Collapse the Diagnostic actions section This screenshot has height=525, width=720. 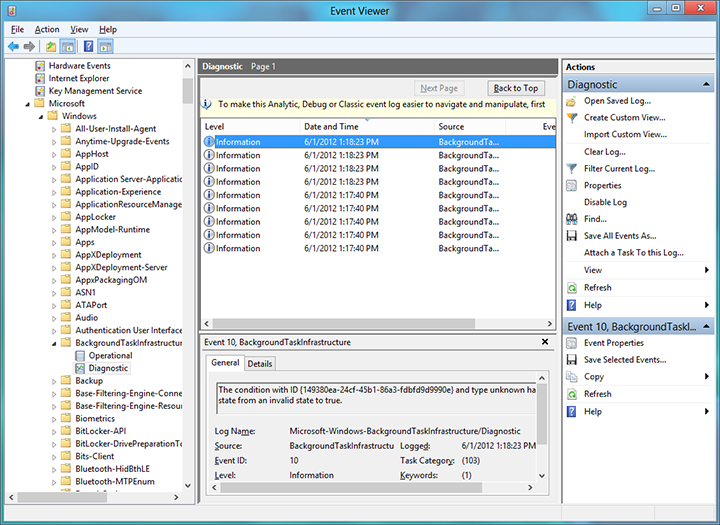pyautogui.click(x=707, y=85)
